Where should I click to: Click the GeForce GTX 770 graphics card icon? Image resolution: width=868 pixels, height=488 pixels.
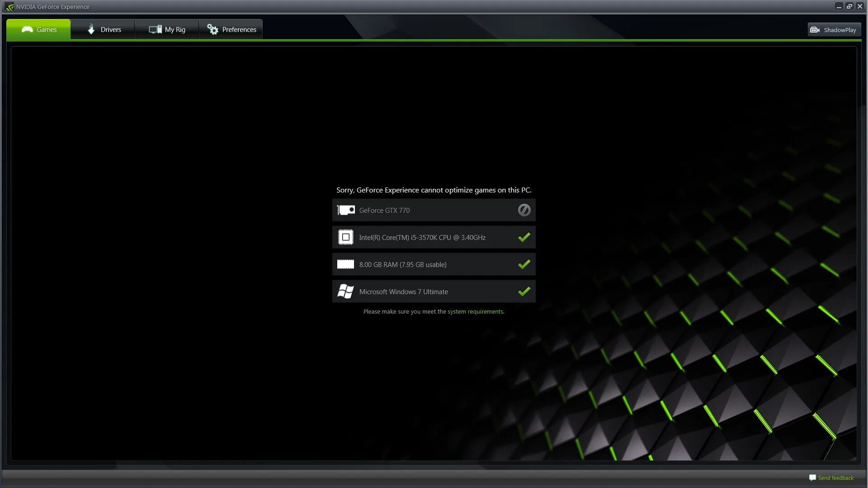pyautogui.click(x=345, y=210)
